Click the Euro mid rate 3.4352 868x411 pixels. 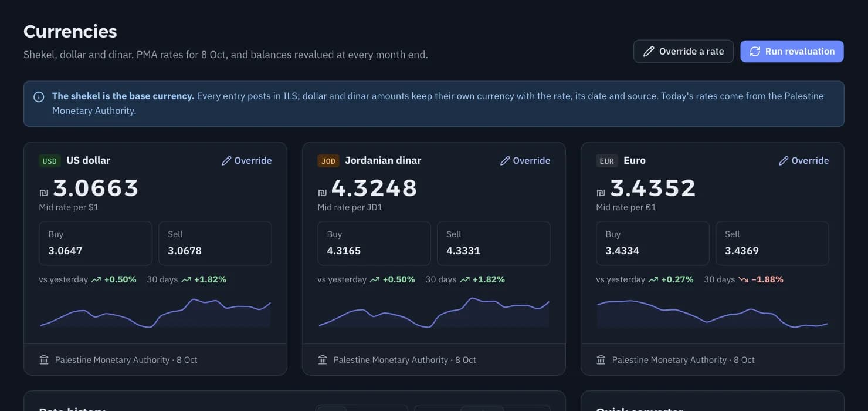(x=653, y=188)
